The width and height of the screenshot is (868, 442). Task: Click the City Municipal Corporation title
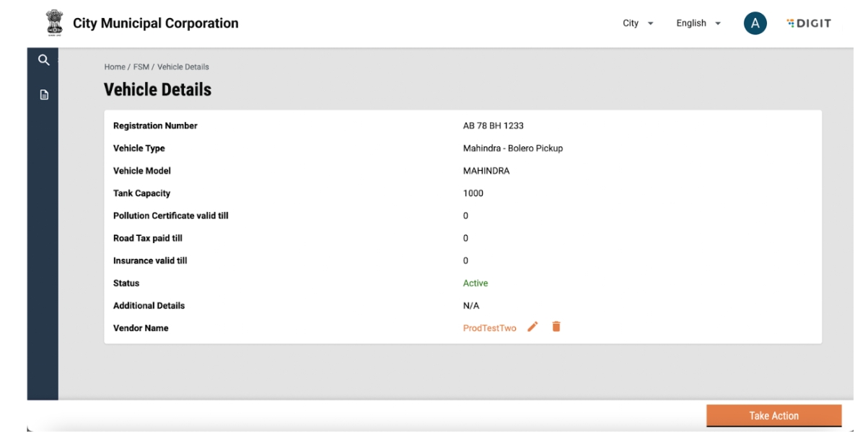[155, 23]
